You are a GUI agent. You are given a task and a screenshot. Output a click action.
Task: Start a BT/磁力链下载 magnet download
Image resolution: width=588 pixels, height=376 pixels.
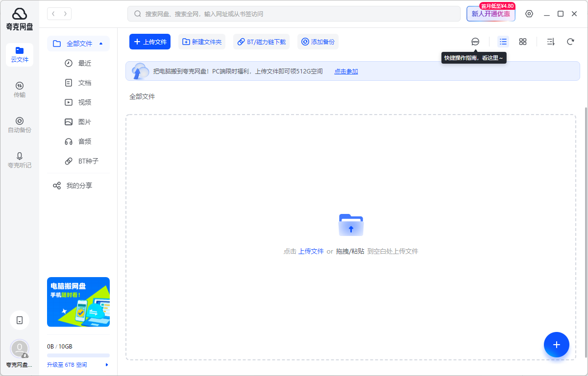pyautogui.click(x=261, y=42)
